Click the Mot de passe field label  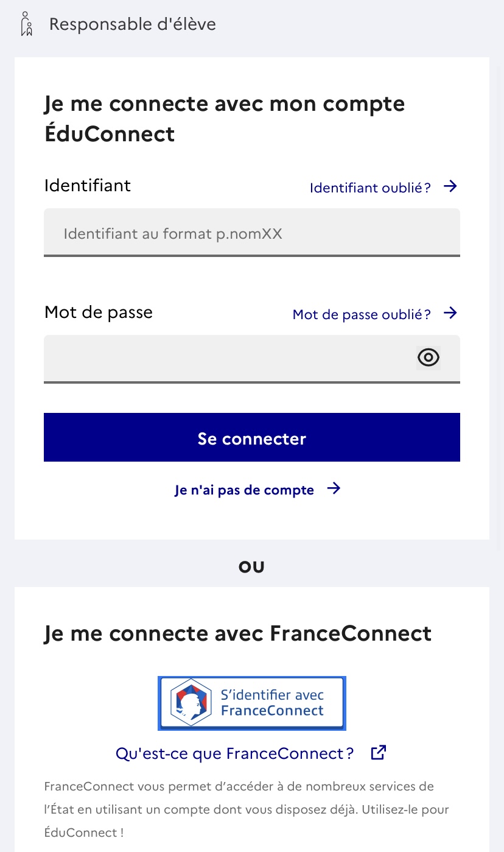[99, 312]
